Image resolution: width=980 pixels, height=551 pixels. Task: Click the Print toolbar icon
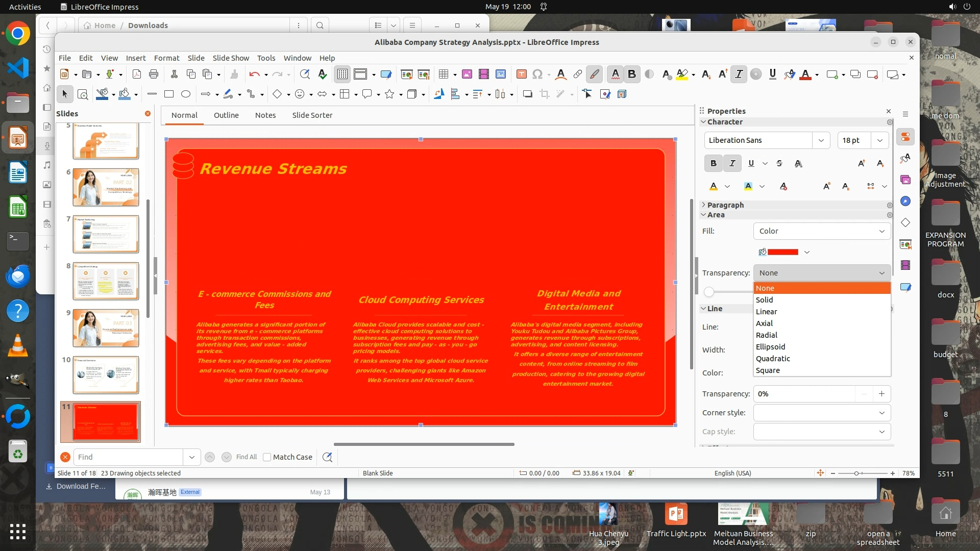154,74
